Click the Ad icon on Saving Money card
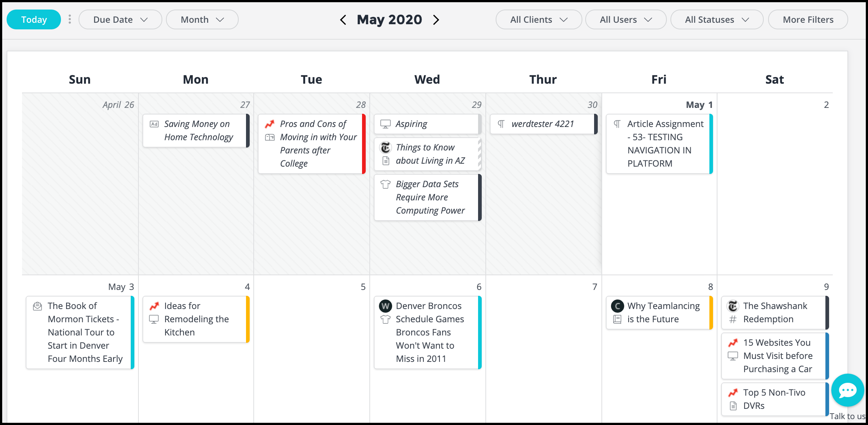Screen dimensions: 868x425 pos(154,124)
